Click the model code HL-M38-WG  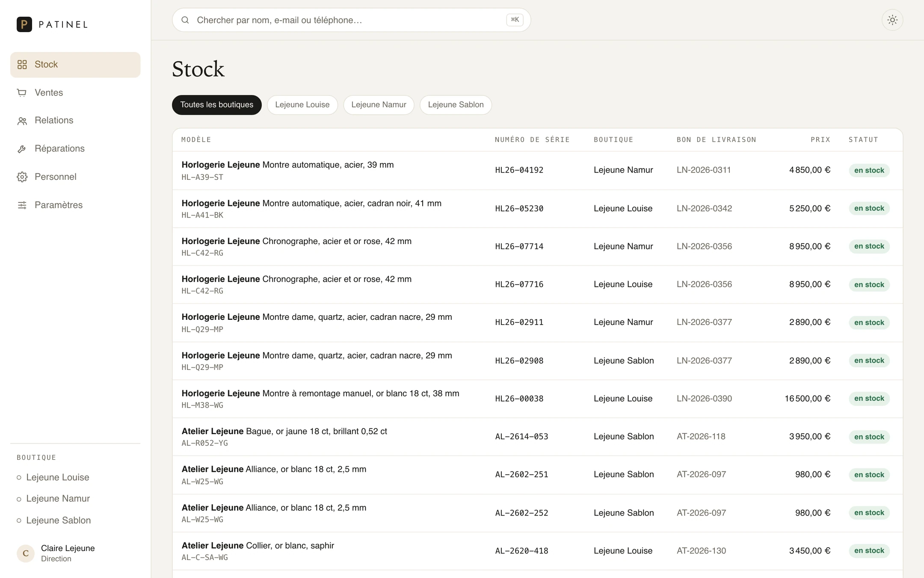point(202,405)
